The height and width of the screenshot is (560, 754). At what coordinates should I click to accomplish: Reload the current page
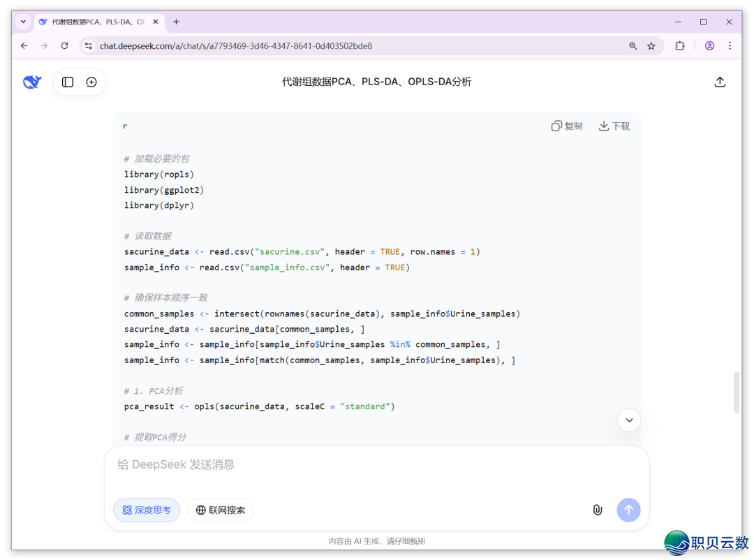coord(64,46)
